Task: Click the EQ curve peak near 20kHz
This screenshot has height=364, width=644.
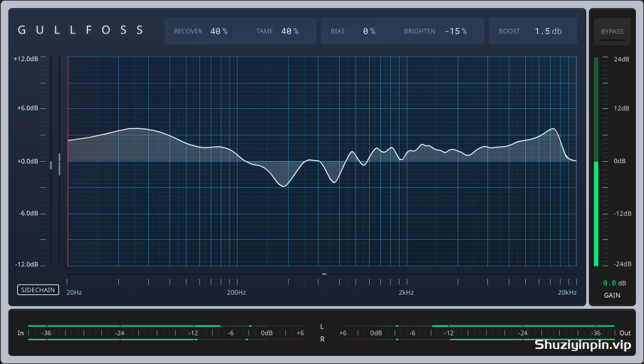Action: pos(553,129)
